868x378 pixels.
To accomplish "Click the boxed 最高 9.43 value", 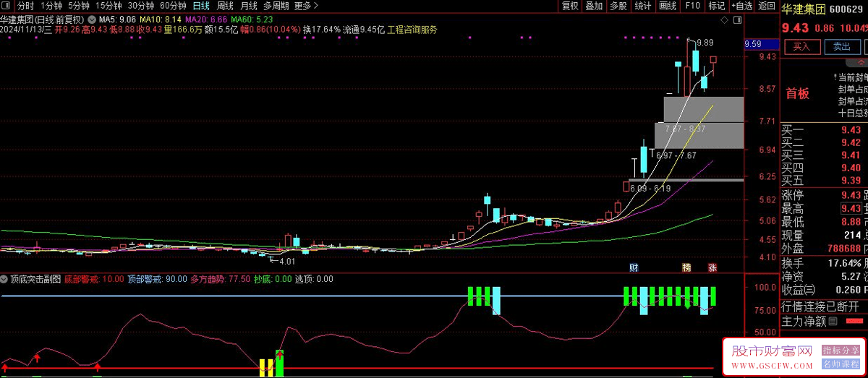I will click(851, 208).
